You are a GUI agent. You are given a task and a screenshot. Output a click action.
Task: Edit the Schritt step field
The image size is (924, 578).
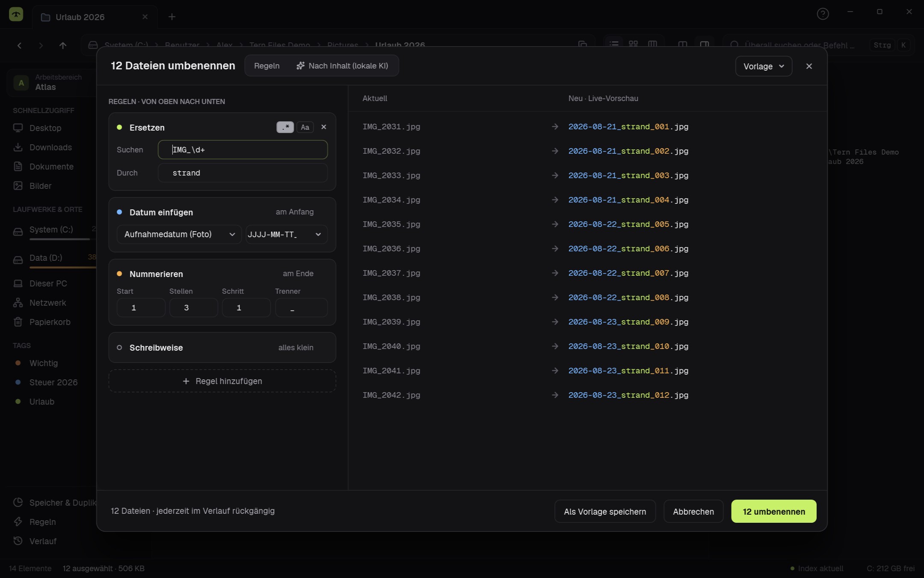[246, 308]
